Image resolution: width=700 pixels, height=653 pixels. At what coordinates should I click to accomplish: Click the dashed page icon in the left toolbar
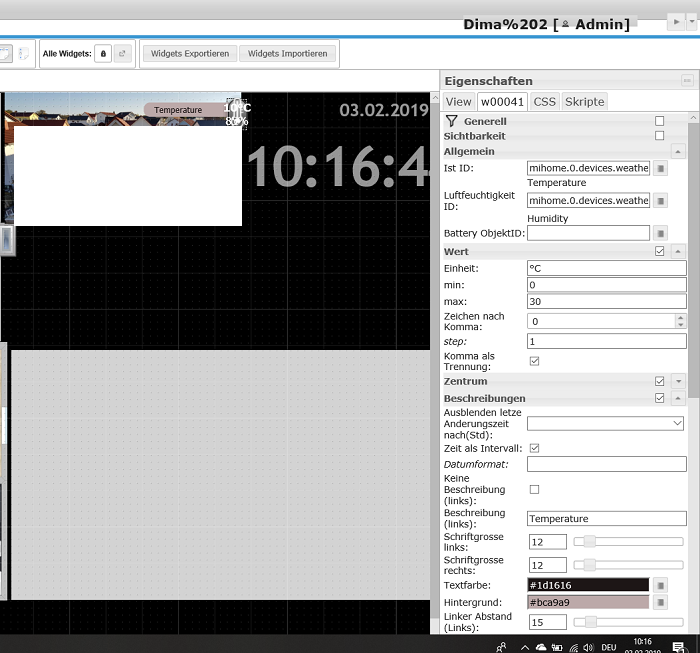click(x=24, y=54)
